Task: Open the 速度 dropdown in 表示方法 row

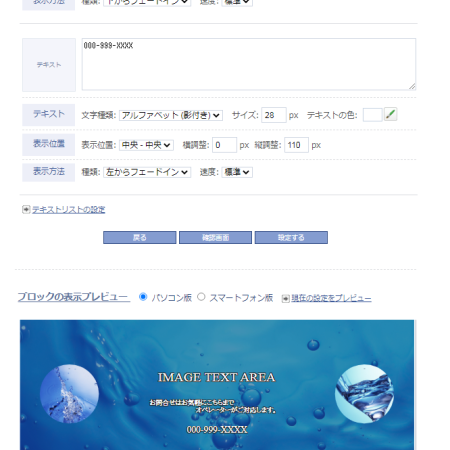Action: (237, 172)
